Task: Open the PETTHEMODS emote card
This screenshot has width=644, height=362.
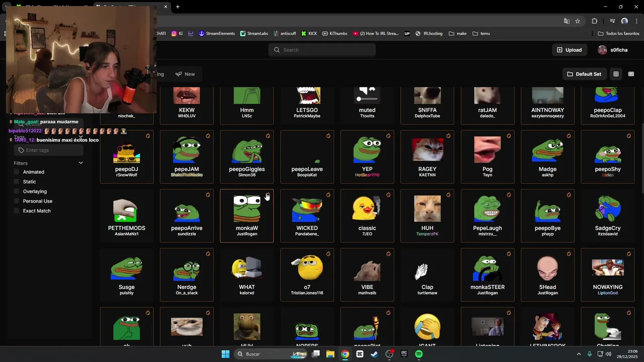Action: click(x=126, y=216)
